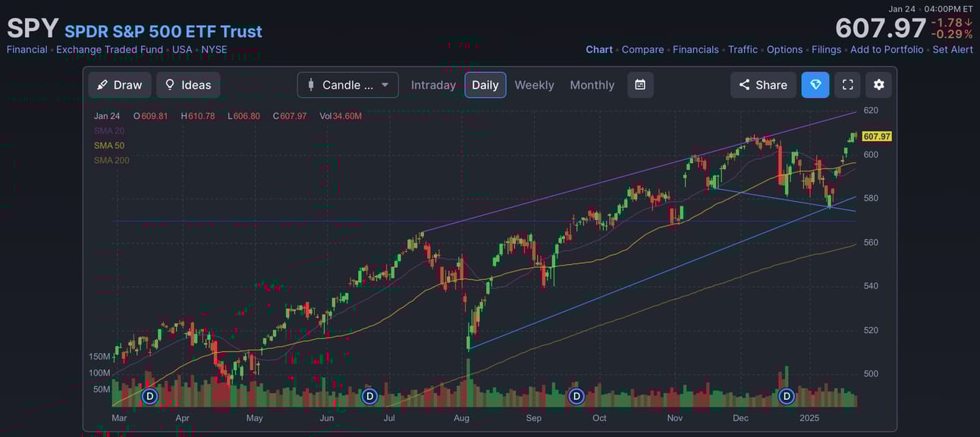The image size is (980, 437).
Task: Toggle fullscreen chart view icon
Action: click(847, 85)
